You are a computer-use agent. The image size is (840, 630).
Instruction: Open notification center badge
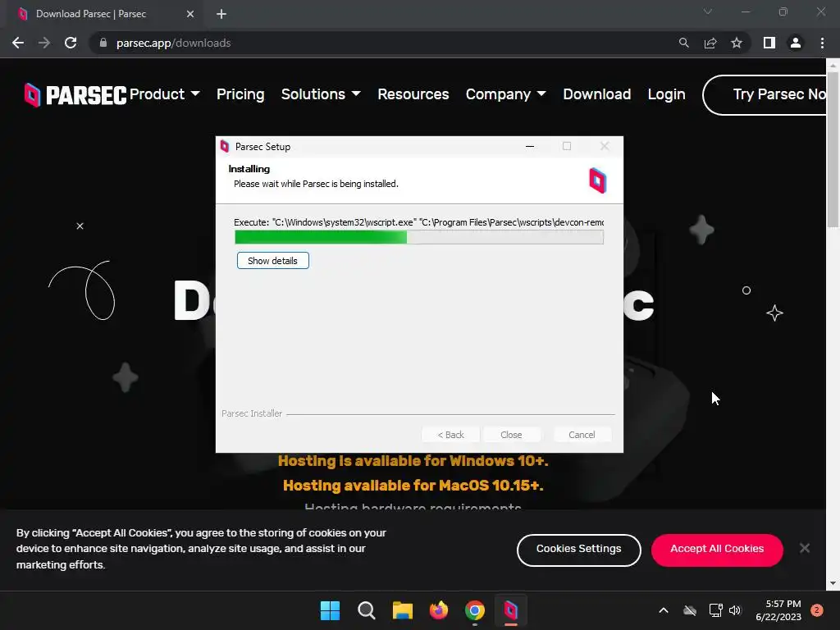pos(816,610)
